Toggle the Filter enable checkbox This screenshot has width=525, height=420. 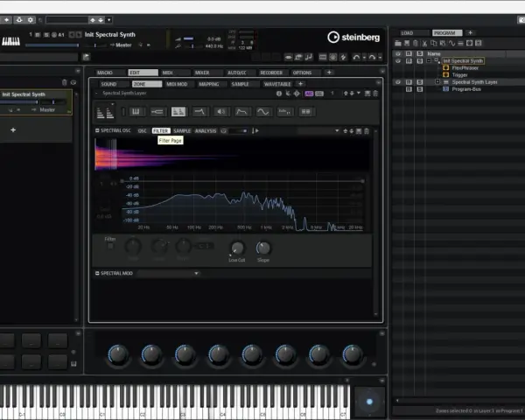coord(110,246)
